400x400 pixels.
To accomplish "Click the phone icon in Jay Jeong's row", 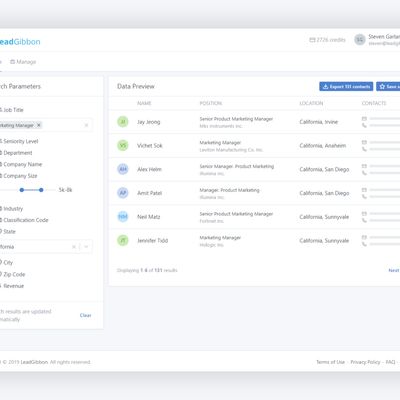I will 364,125.
